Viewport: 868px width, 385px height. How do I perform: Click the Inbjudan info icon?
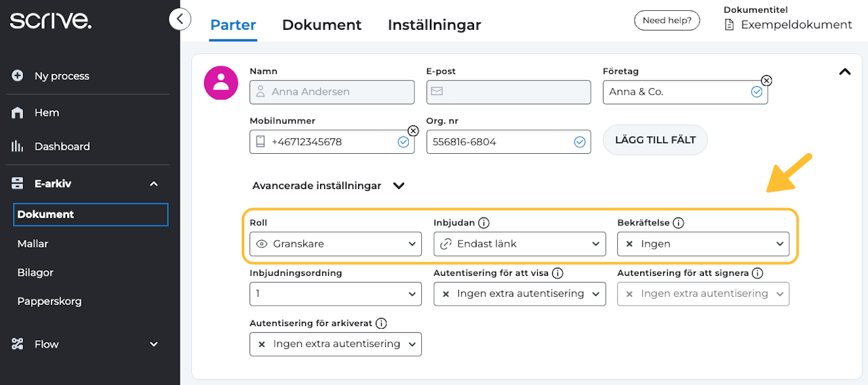click(x=484, y=222)
